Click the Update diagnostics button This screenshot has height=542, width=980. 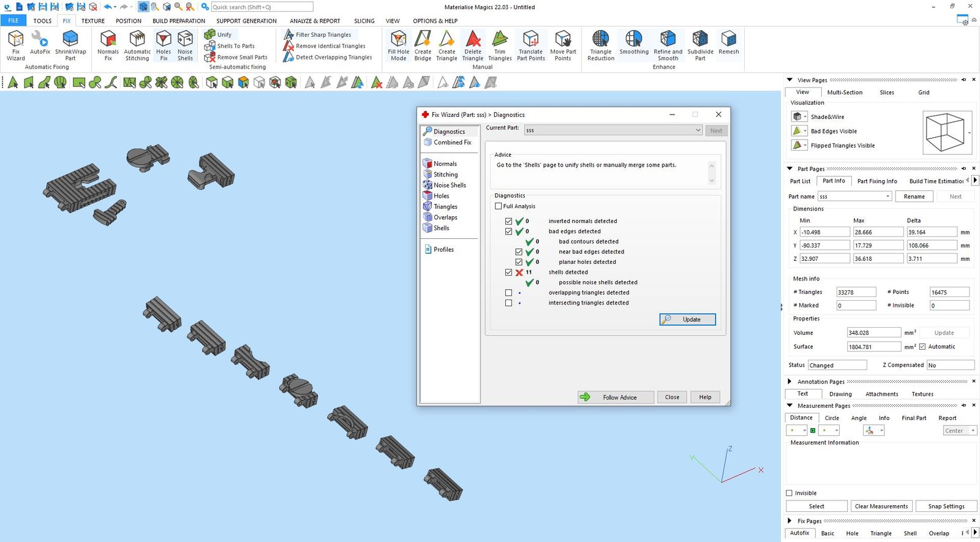pos(687,320)
